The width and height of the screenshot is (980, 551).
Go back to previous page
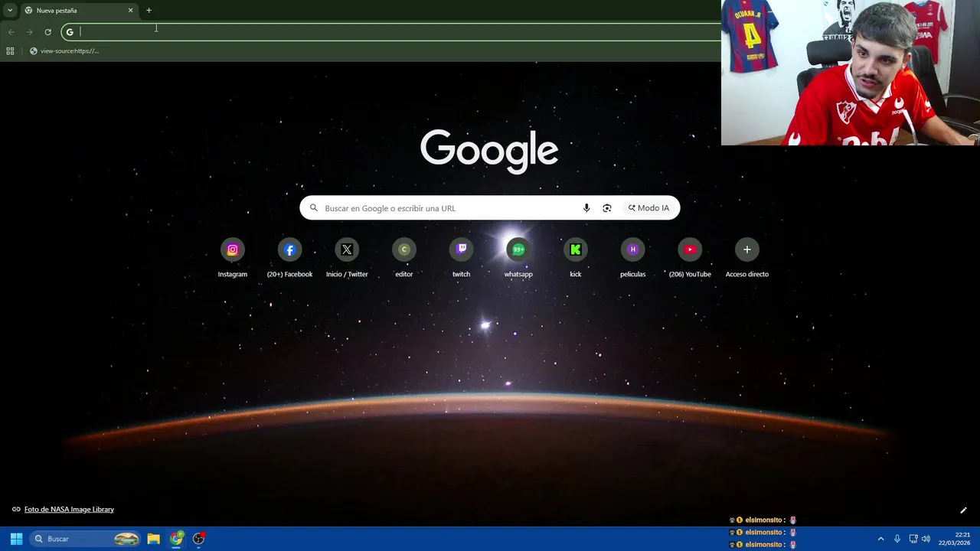coord(11,32)
